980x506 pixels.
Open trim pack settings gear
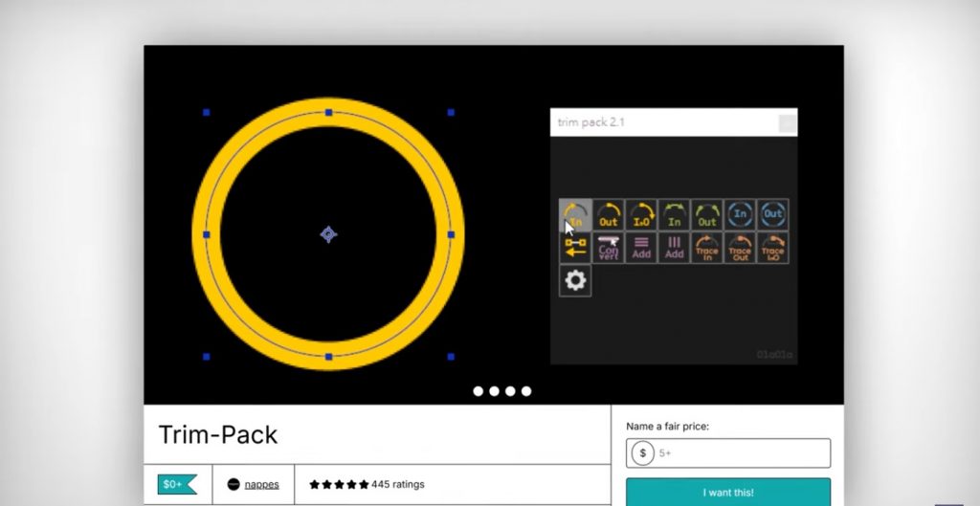tap(575, 281)
